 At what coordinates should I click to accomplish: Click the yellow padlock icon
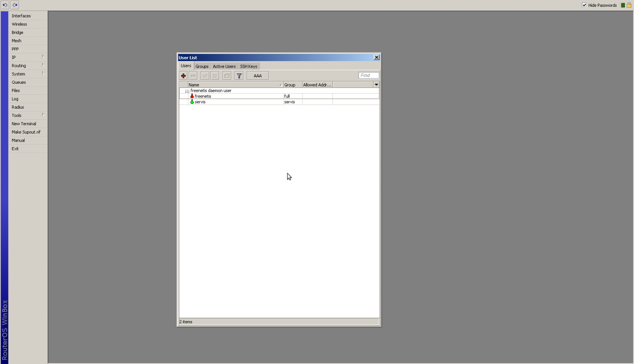tap(629, 5)
